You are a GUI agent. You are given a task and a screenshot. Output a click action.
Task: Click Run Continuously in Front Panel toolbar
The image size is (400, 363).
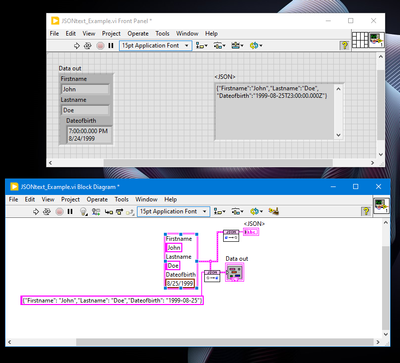point(88,46)
